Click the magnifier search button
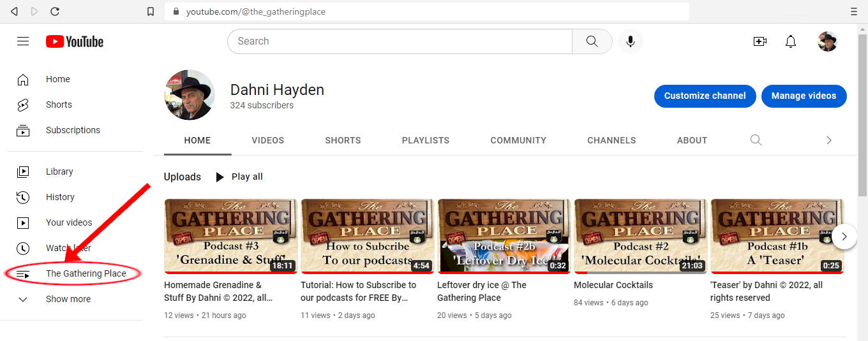 592,41
